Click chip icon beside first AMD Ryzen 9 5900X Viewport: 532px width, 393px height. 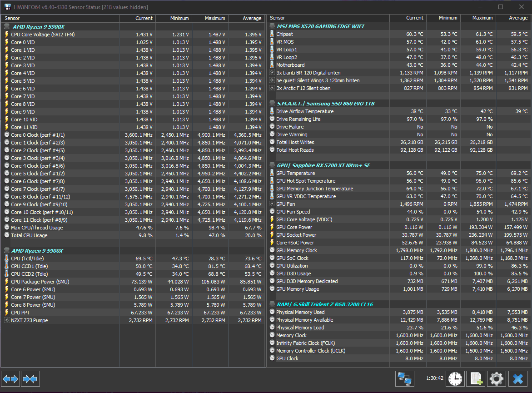tap(7, 27)
